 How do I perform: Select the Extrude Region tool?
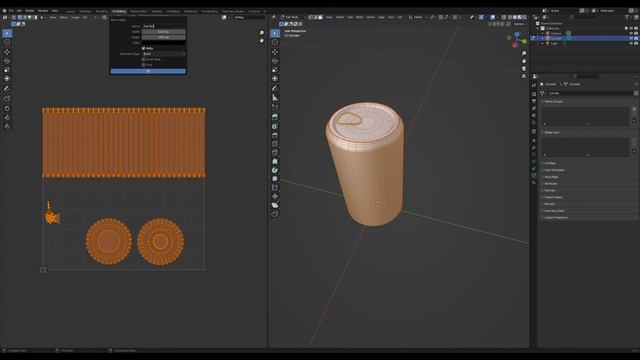pos(275,117)
